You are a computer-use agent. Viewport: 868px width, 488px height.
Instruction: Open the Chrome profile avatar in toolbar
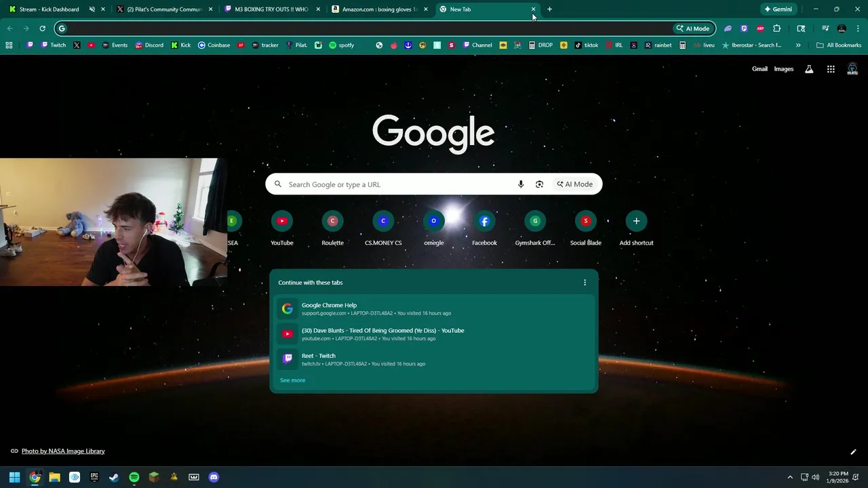(x=842, y=28)
